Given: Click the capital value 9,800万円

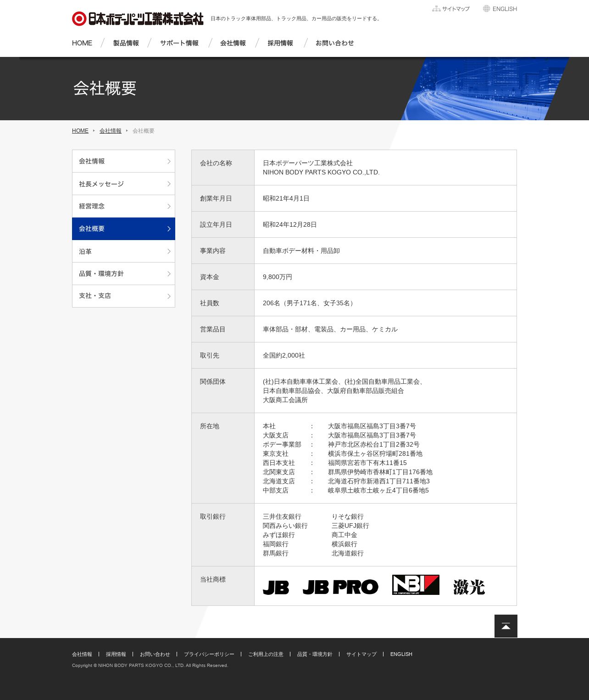Looking at the screenshot, I should point(278,277).
